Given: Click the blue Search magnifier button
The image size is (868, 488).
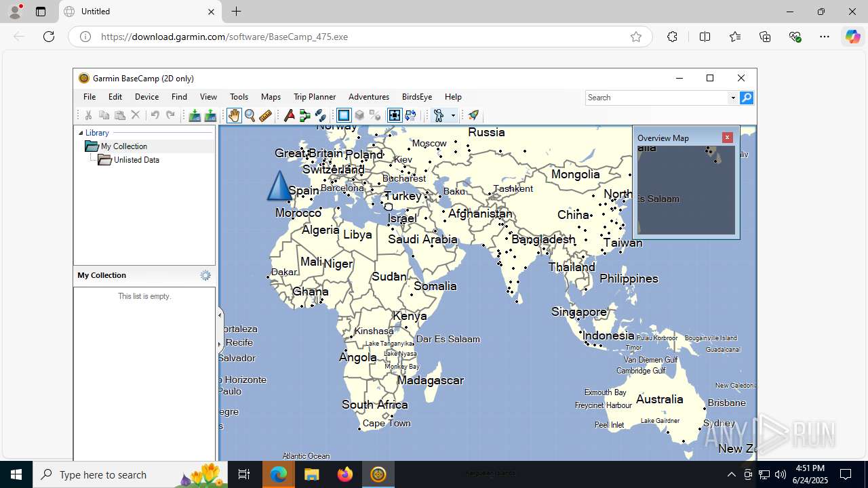Looking at the screenshot, I should [747, 98].
